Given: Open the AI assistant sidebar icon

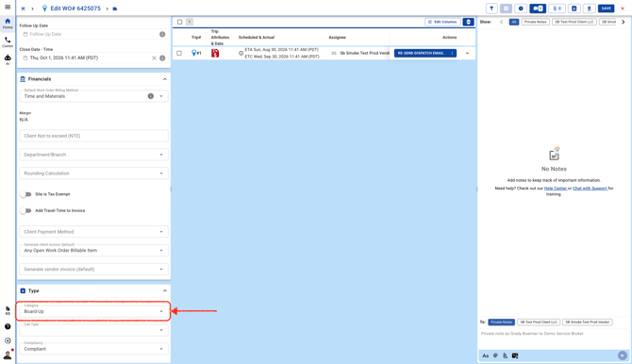Looking at the screenshot, I should (x=8, y=59).
